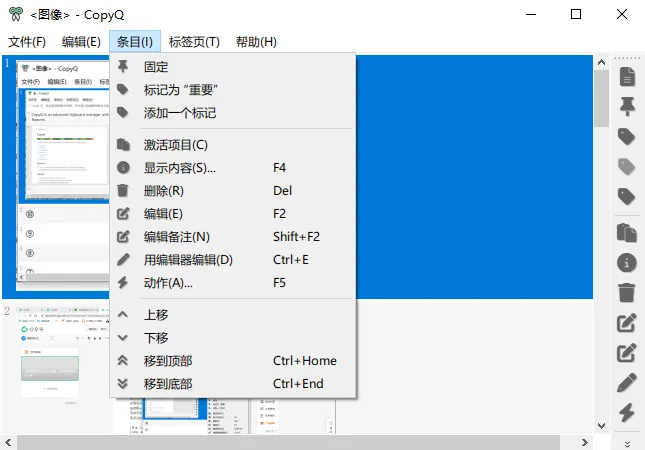Click the upper edit icon in the sidebar toolbar
This screenshot has width=645, height=450.
(627, 323)
